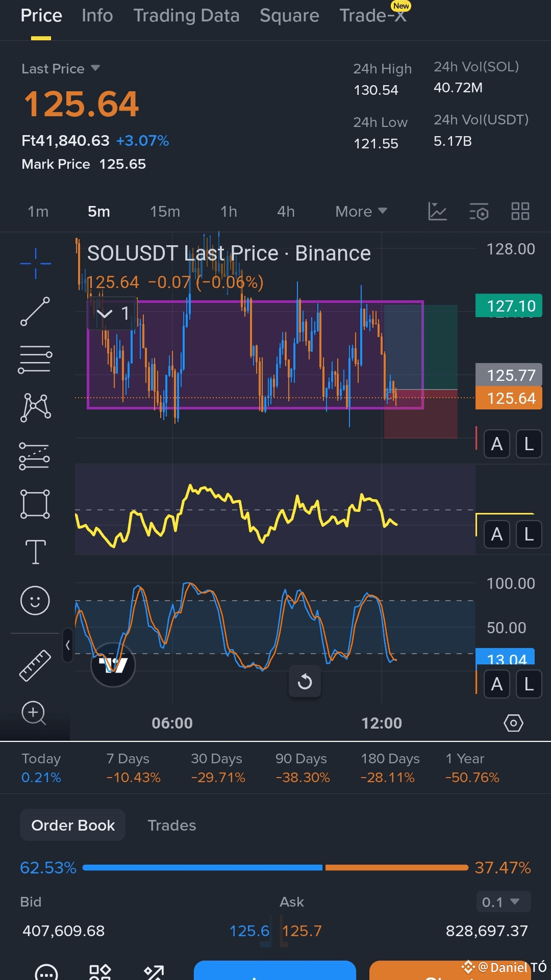The image size is (551, 980).
Task: Click the 125.6 bid price
Action: [249, 931]
